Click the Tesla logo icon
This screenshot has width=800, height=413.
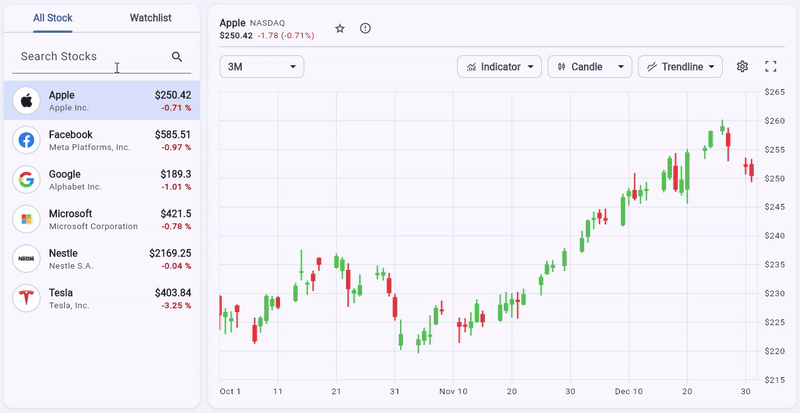(26, 298)
